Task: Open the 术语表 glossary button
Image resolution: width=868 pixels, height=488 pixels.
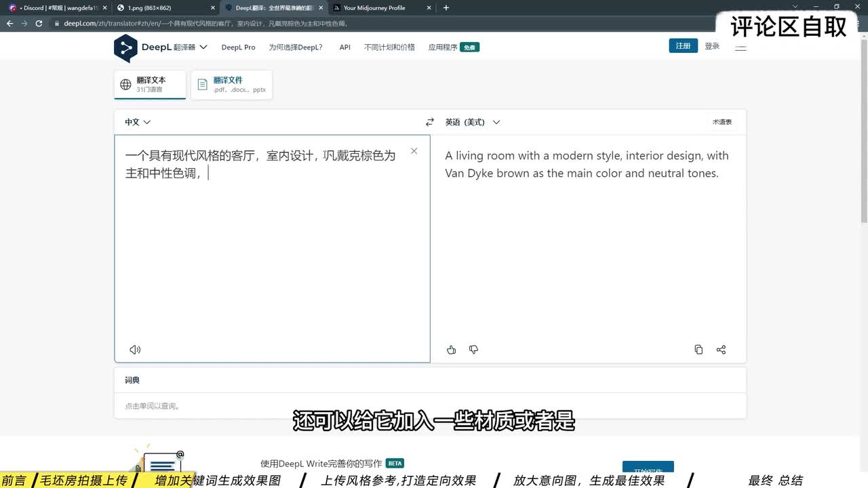Action: pos(722,122)
